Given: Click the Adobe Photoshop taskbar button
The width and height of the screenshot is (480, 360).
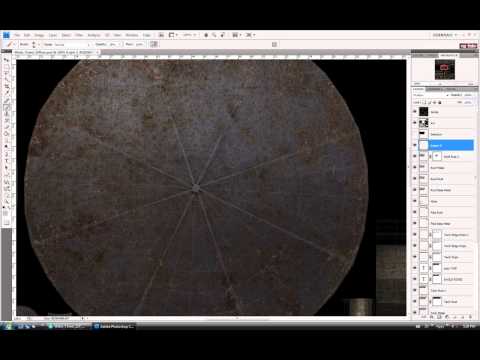Looking at the screenshot, I should click(x=114, y=326).
